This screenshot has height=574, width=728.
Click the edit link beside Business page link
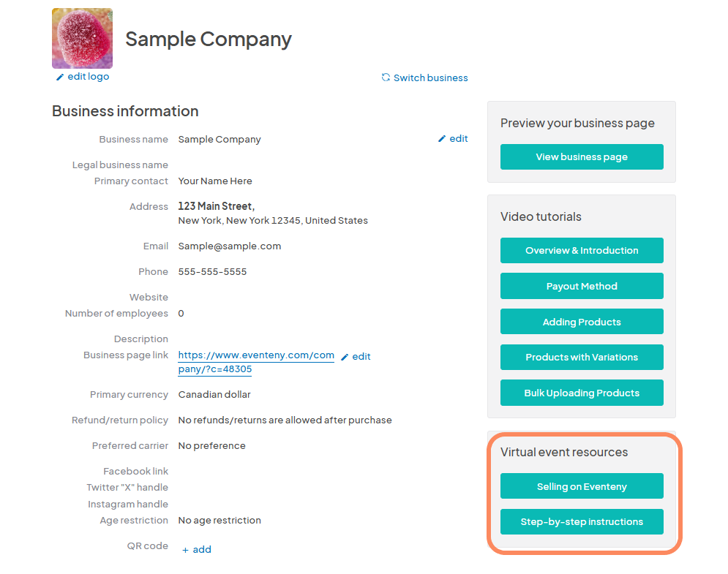(x=361, y=356)
